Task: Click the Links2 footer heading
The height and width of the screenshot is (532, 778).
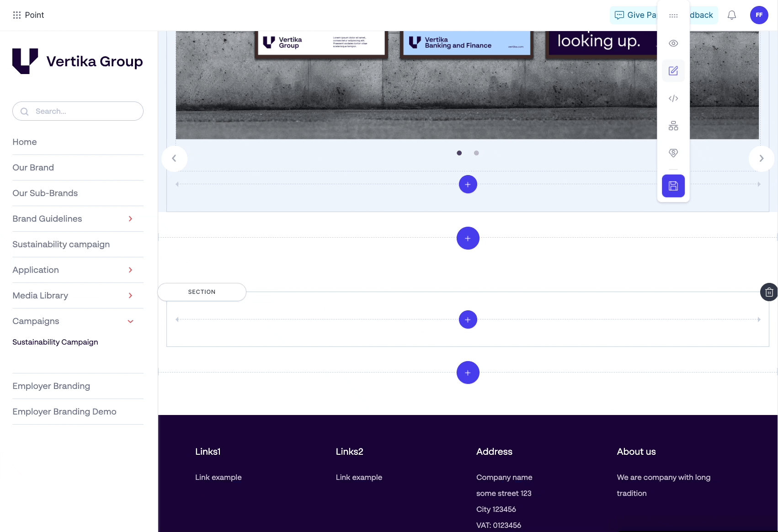Action: point(350,452)
